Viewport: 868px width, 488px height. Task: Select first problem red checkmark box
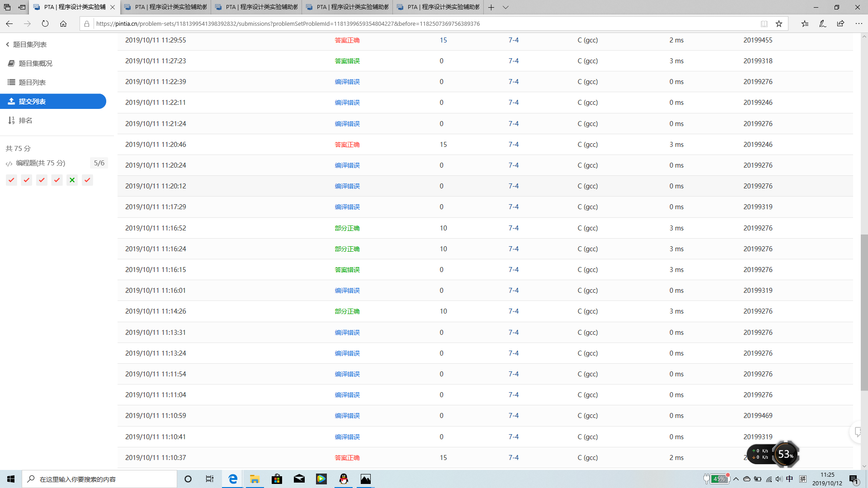[11, 180]
